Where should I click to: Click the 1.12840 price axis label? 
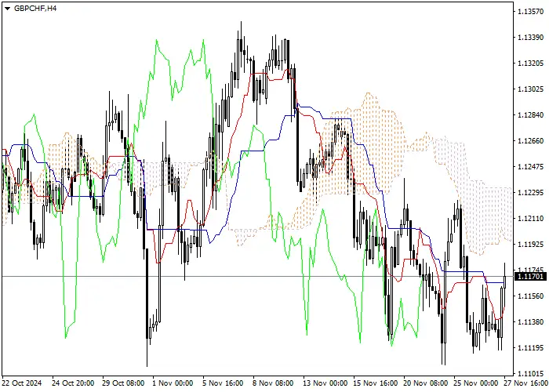tap(530, 115)
